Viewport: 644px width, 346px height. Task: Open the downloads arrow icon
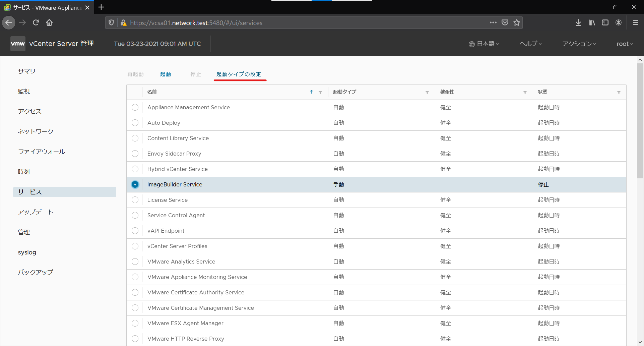point(578,23)
